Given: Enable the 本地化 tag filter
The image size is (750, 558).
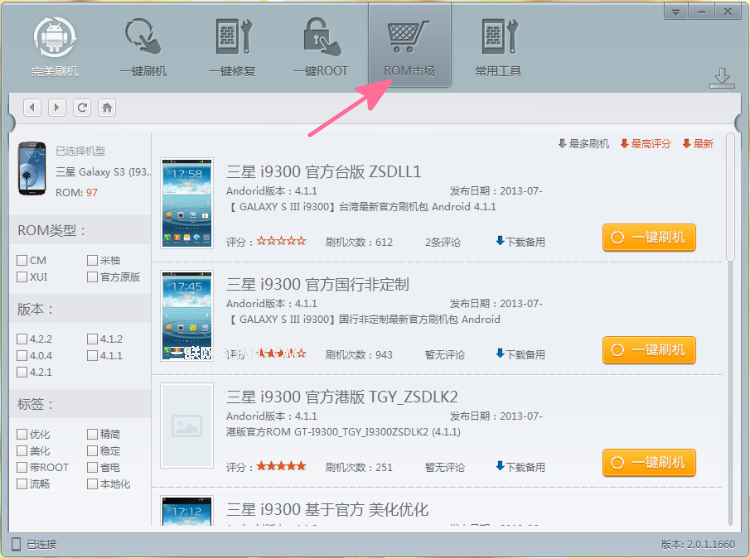Looking at the screenshot, I should point(93,483).
